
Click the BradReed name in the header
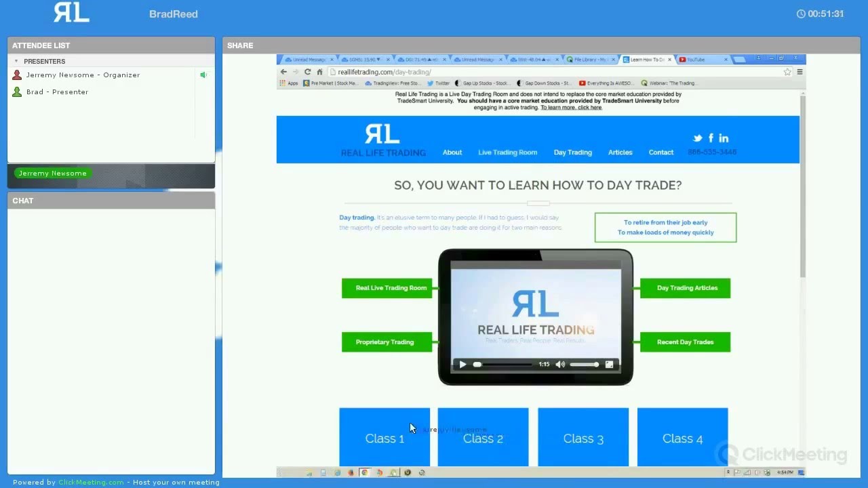(x=174, y=14)
